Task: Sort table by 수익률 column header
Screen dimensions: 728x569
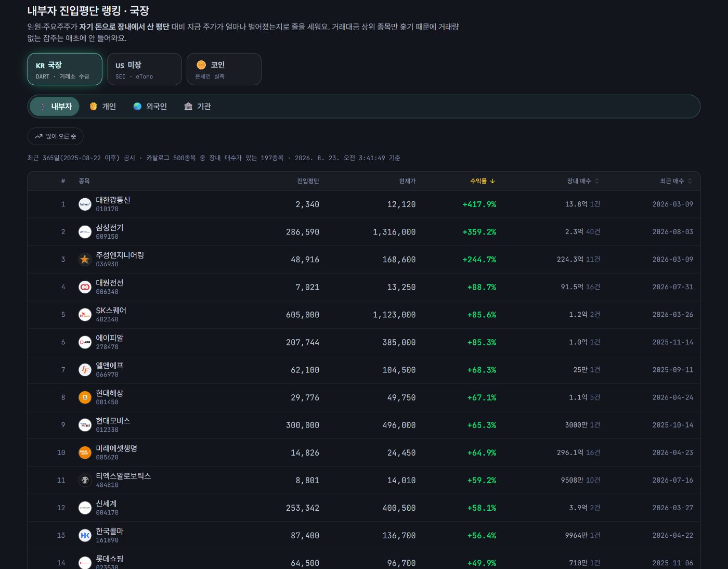Action: (x=483, y=181)
